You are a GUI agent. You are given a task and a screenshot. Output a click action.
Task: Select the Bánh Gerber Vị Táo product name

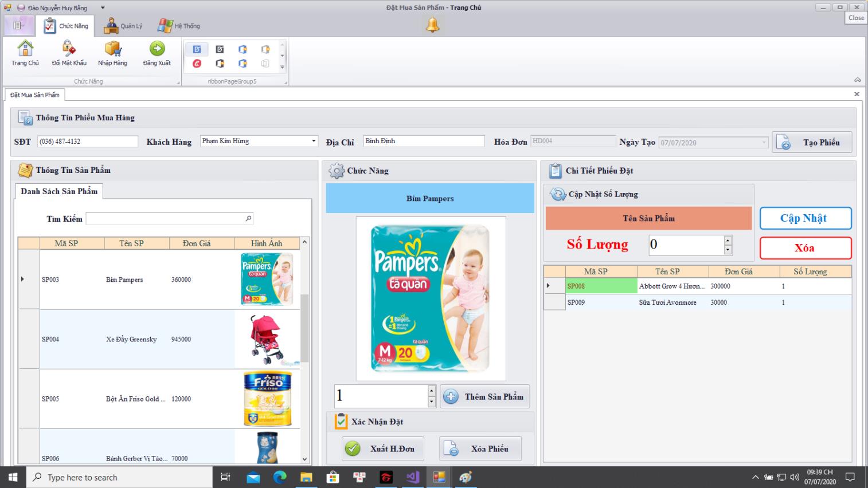[x=136, y=458]
